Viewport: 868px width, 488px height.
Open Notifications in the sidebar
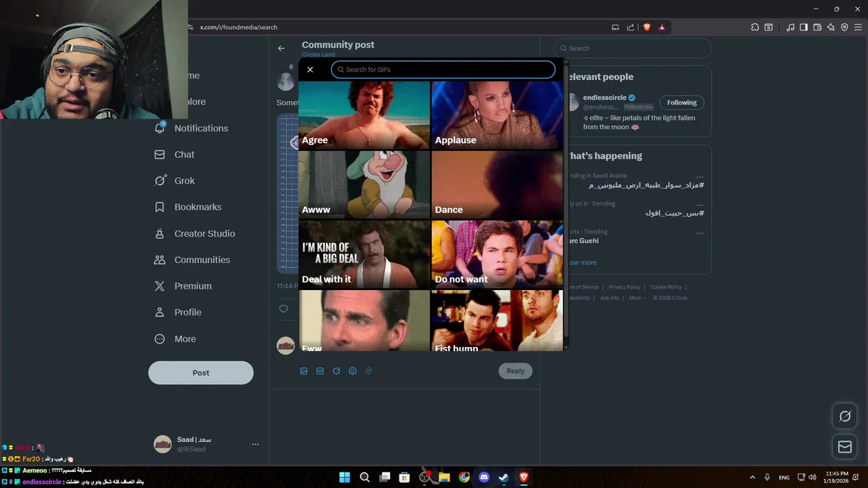(192, 128)
